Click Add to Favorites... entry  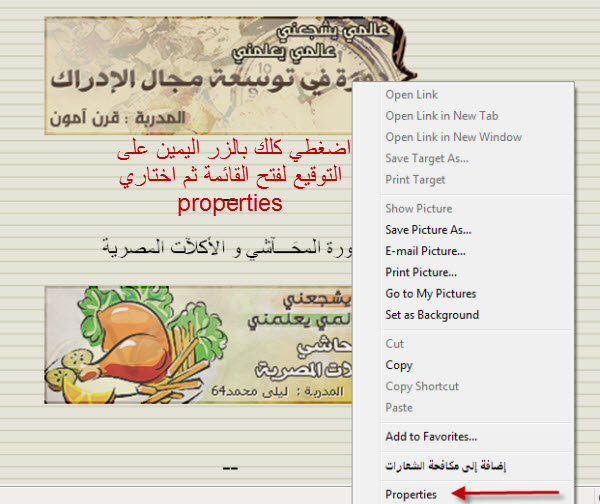[431, 436]
